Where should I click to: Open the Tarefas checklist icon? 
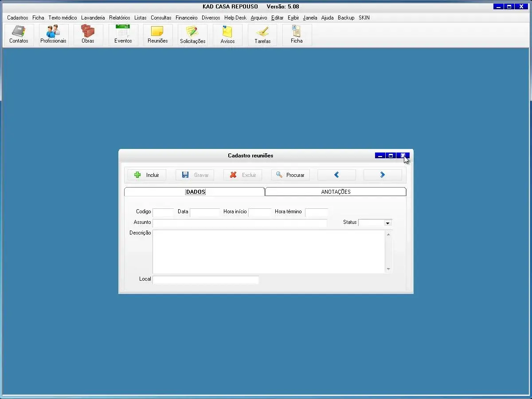[x=262, y=35]
